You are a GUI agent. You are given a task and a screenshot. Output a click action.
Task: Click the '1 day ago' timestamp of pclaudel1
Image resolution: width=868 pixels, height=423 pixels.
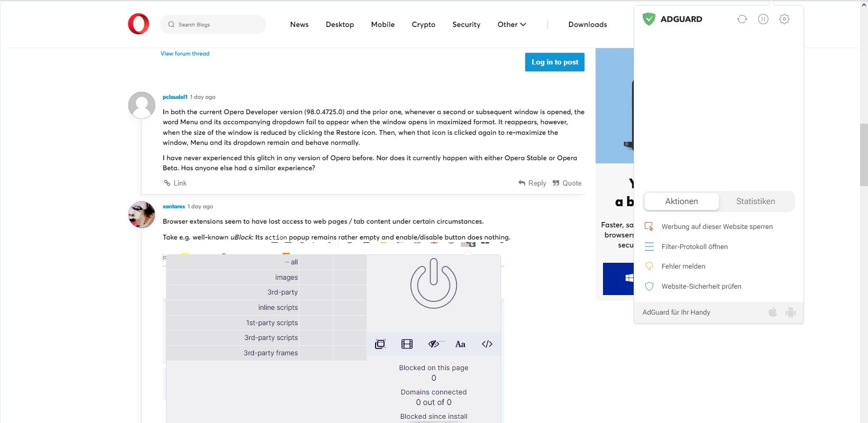point(203,97)
